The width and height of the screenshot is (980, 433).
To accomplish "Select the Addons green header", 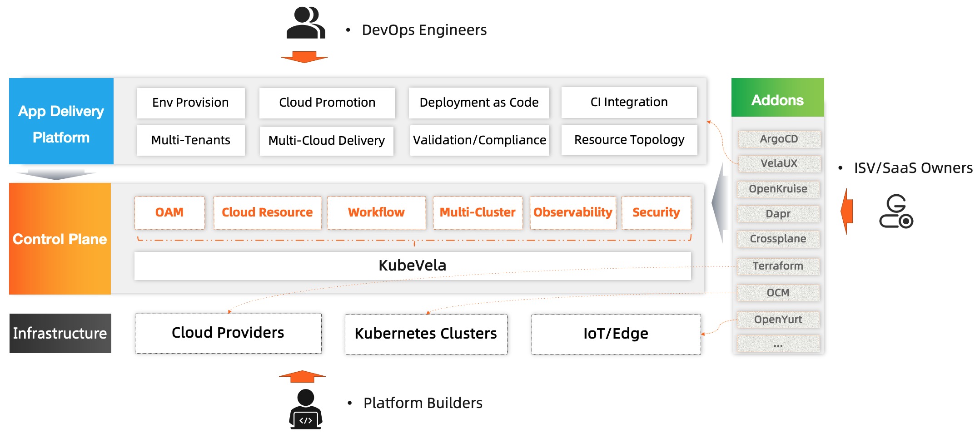I will coord(777,98).
